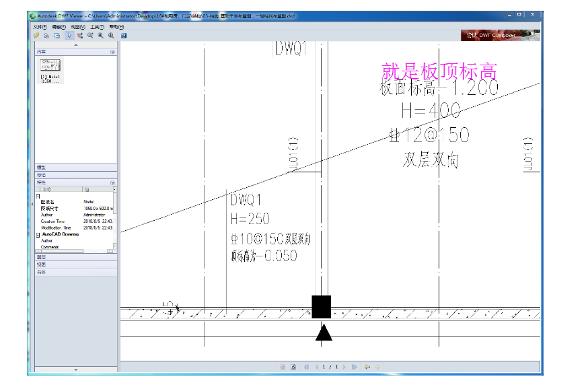
Task: Open a file with the folder icon
Action: click(x=36, y=36)
